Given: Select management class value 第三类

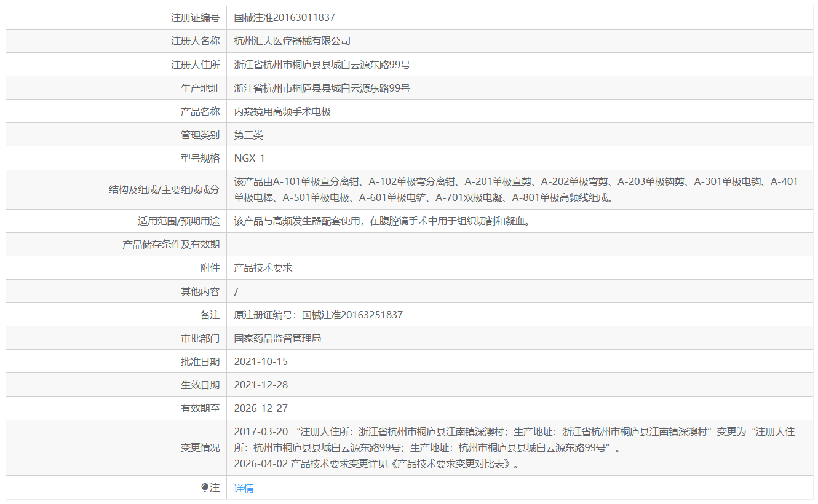Looking at the screenshot, I should [248, 135].
